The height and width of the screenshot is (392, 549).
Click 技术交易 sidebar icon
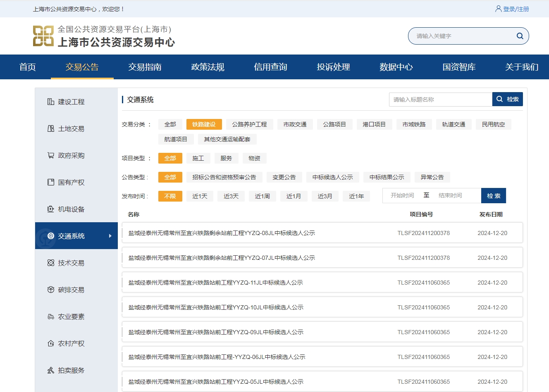51,263
